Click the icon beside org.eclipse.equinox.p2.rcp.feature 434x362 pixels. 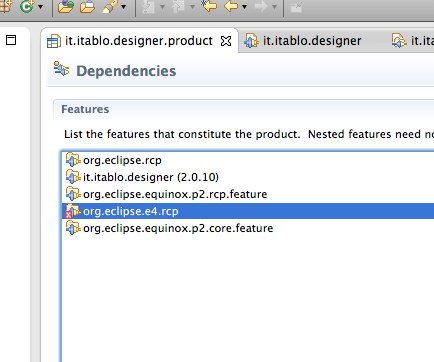click(x=73, y=194)
